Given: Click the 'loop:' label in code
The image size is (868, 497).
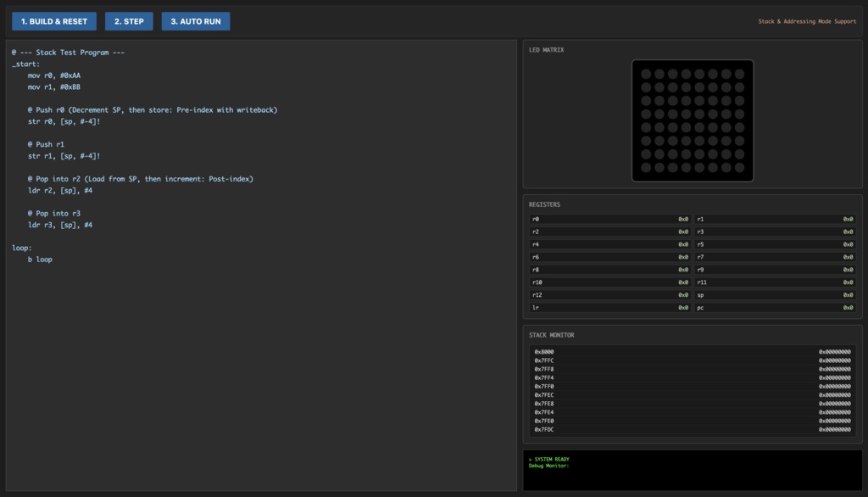Looking at the screenshot, I should point(22,248).
